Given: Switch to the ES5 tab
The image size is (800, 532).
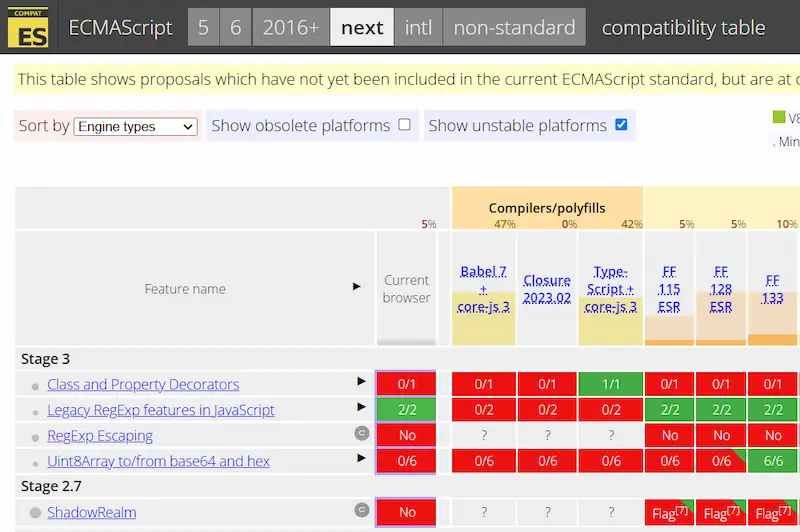Looking at the screenshot, I should click(203, 27).
